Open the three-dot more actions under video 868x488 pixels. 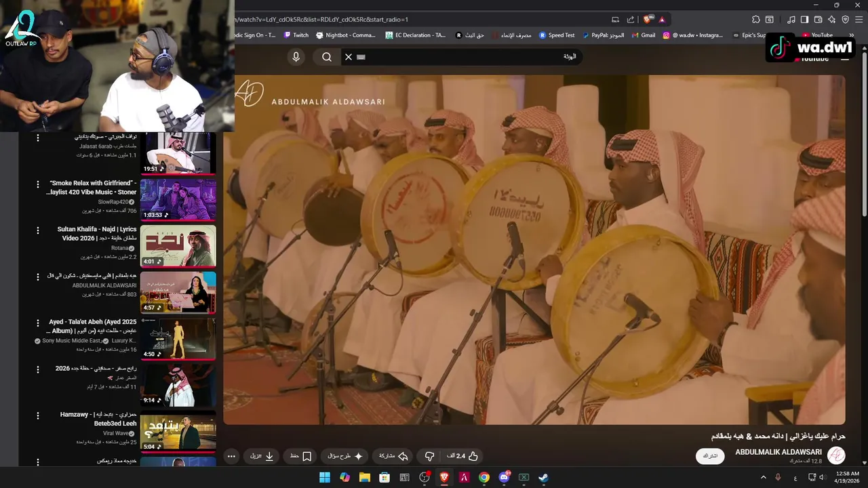[x=231, y=456]
